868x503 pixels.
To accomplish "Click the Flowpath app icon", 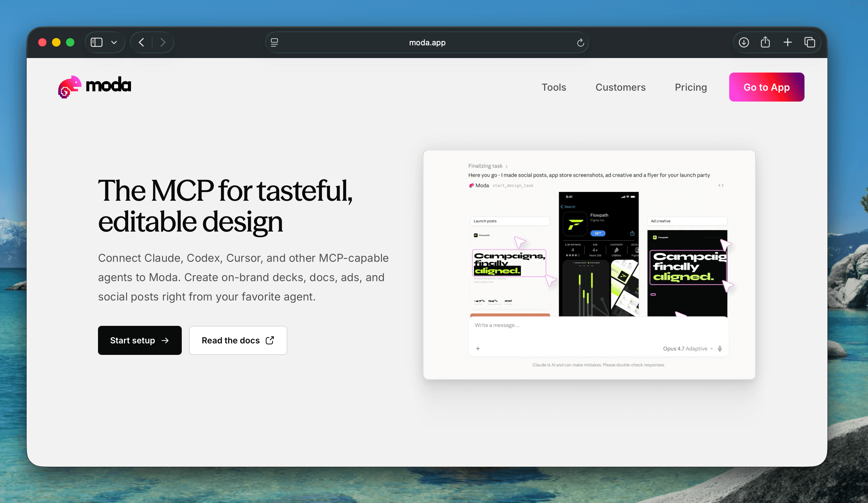I will coord(575,224).
